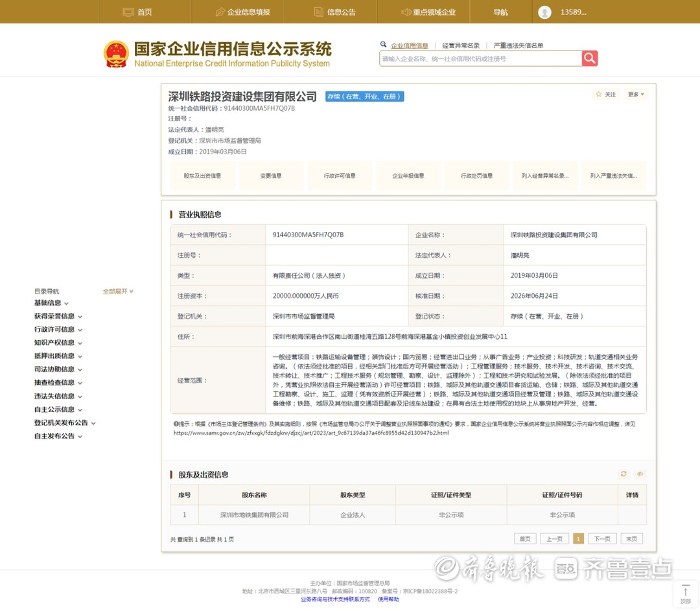
Task: Expand 基础信息 in sidebar
Action: pyautogui.click(x=51, y=303)
